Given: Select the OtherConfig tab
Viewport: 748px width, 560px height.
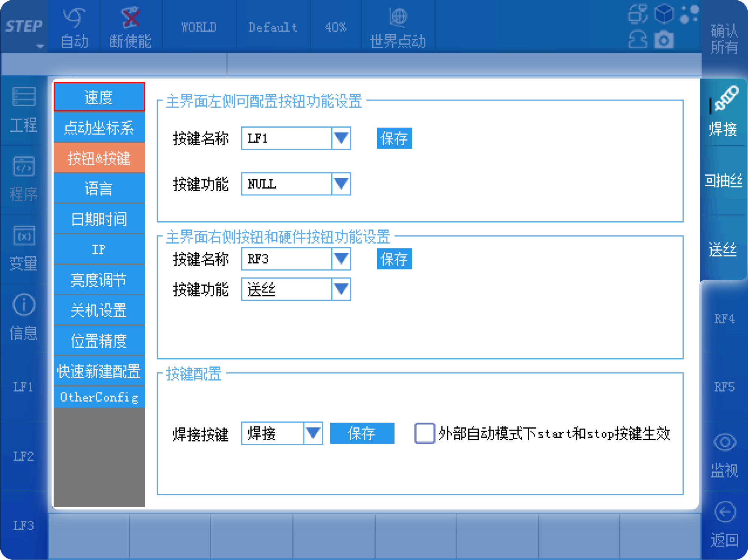Looking at the screenshot, I should (99, 397).
